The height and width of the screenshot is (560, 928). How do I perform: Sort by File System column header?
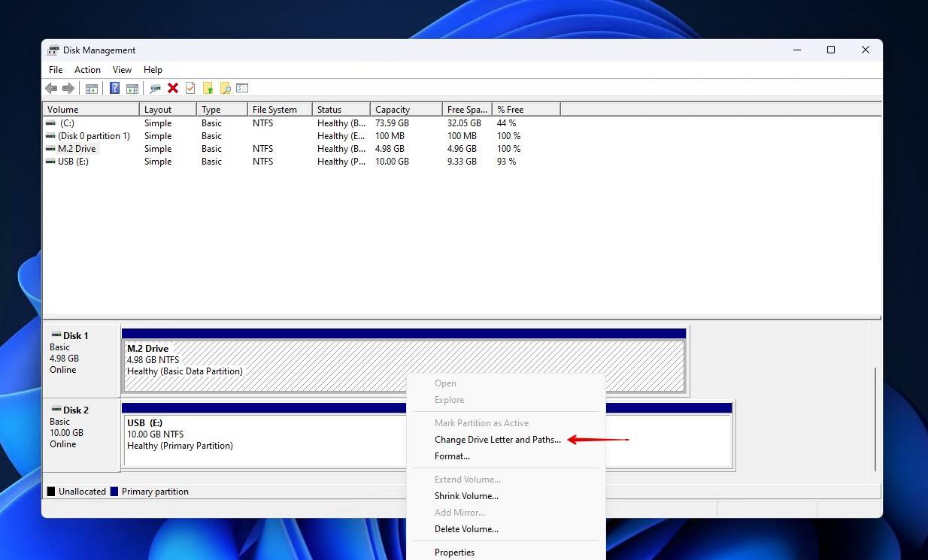(x=280, y=110)
